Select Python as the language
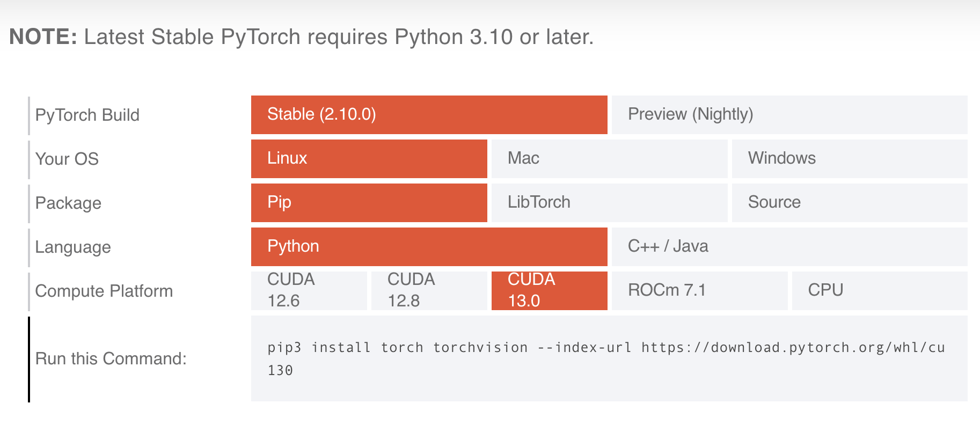Viewport: 980px width, 440px height. coord(293,246)
